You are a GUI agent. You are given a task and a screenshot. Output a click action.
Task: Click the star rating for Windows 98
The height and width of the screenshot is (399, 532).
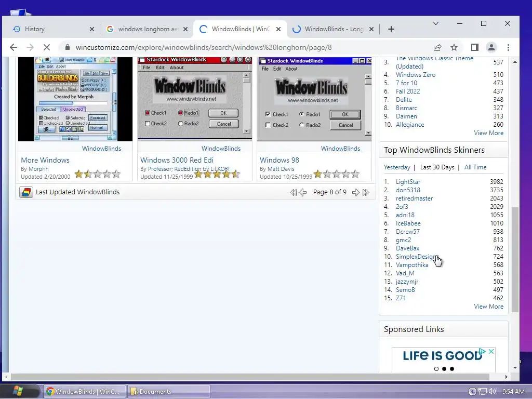pos(336,175)
